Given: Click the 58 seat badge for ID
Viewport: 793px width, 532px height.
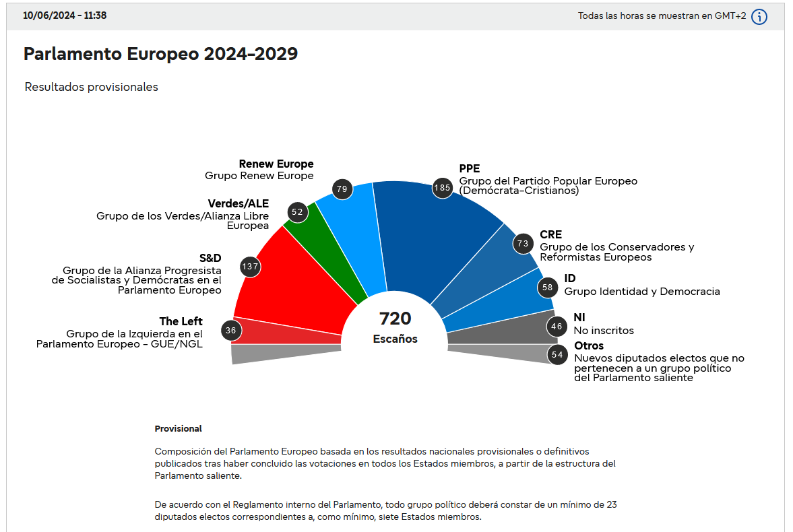Looking at the screenshot, I should click(x=547, y=288).
